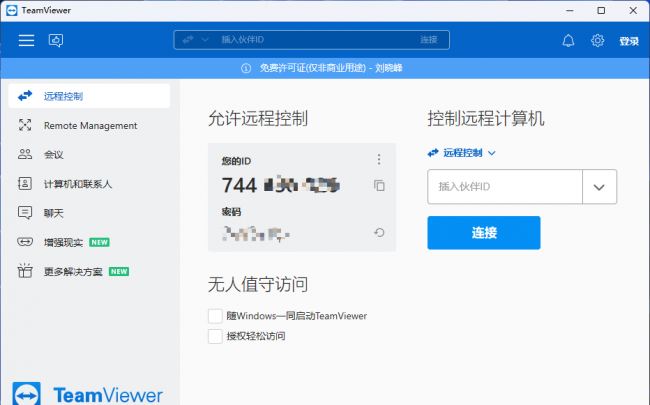650x405 pixels.
Task: Click the TeamViewer title bar app icon
Action: [x=12, y=10]
